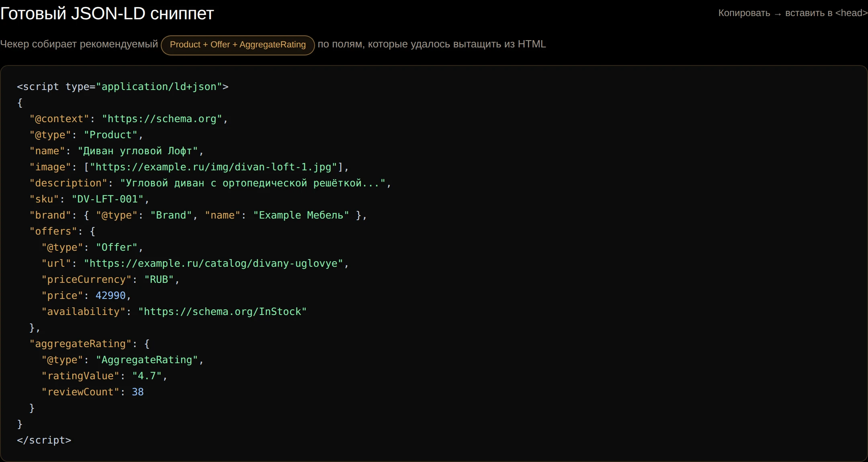868x462 pixels.
Task: Click the 'Готовый JSON-LD сниппет' heading
Action: [x=107, y=14]
